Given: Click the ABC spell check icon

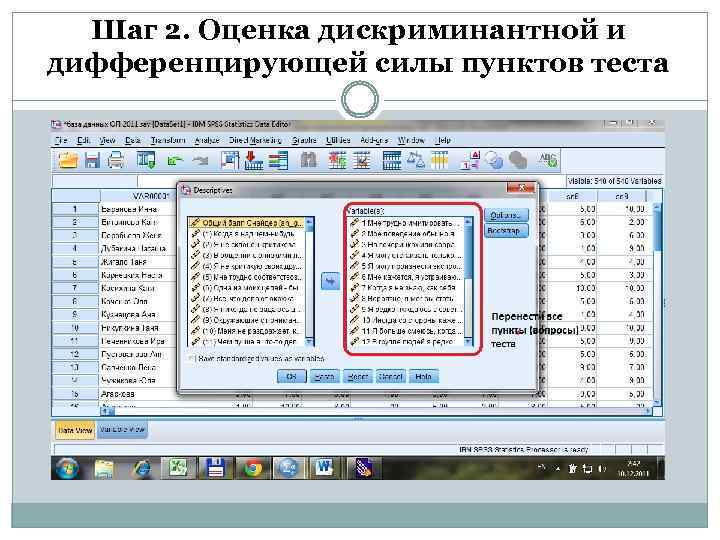Looking at the screenshot, I should pyautogui.click(x=548, y=160).
